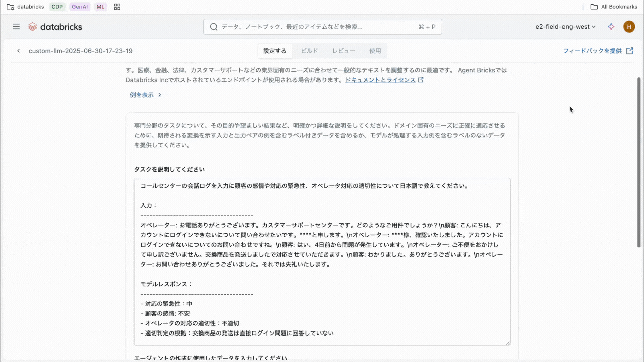Screen dimensions: 644x362
Task: Open the user avatar H menu
Action: (629, 27)
